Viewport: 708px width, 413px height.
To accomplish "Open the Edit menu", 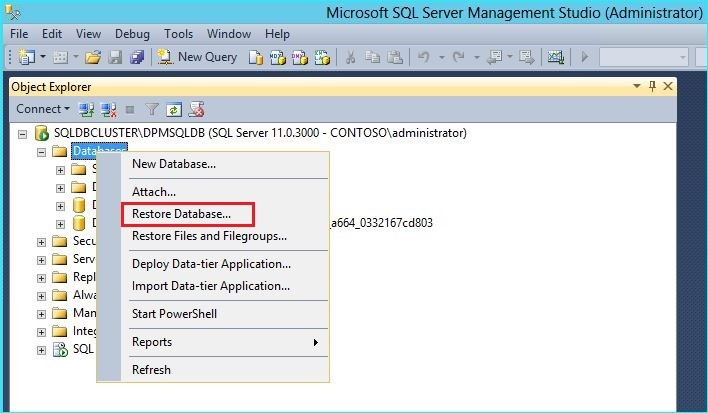I will [x=52, y=34].
